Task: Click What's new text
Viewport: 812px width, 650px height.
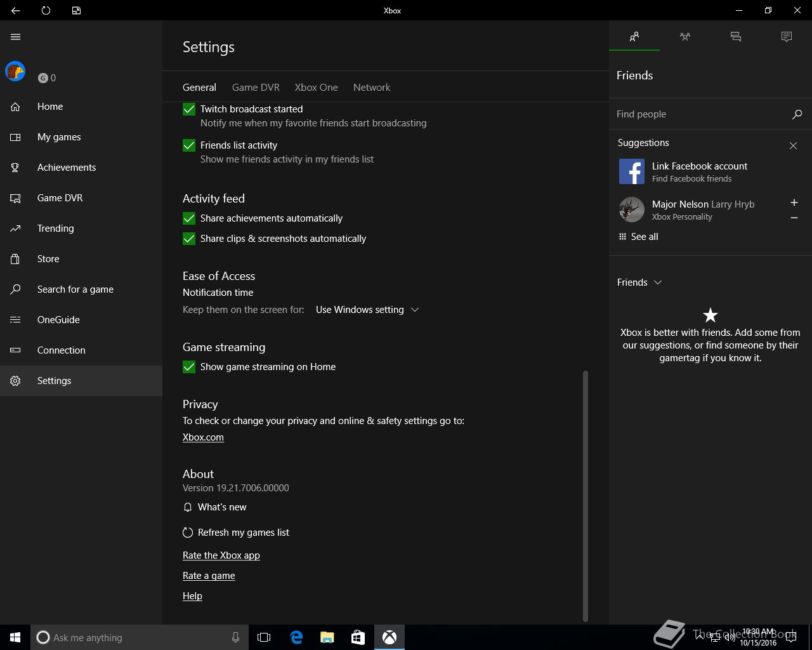Action: [x=222, y=507]
